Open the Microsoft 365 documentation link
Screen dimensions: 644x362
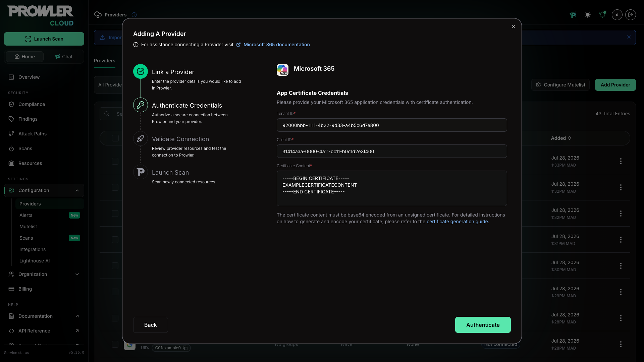coord(276,45)
